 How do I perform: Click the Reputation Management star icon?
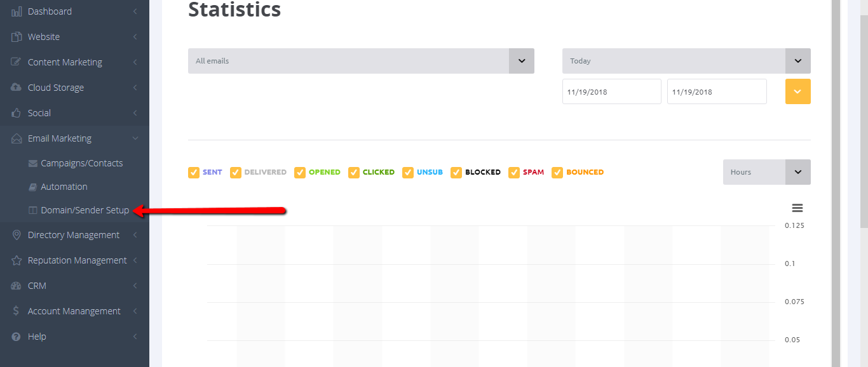pos(17,260)
